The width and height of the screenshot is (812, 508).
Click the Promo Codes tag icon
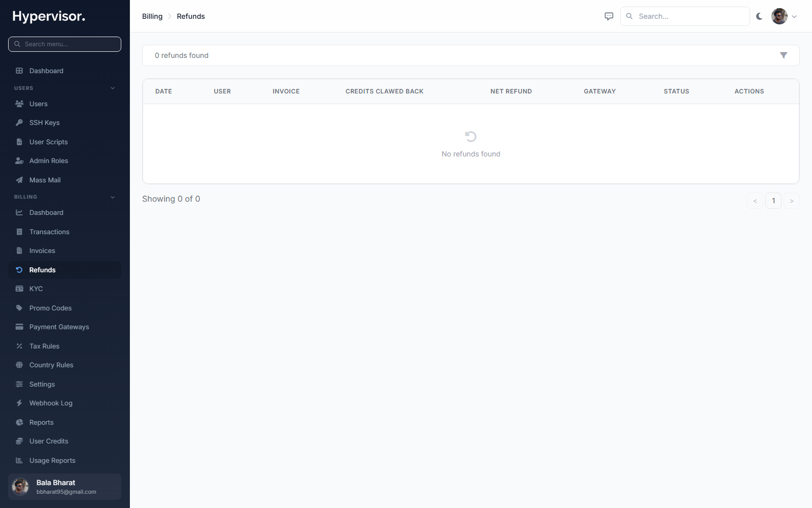(19, 308)
